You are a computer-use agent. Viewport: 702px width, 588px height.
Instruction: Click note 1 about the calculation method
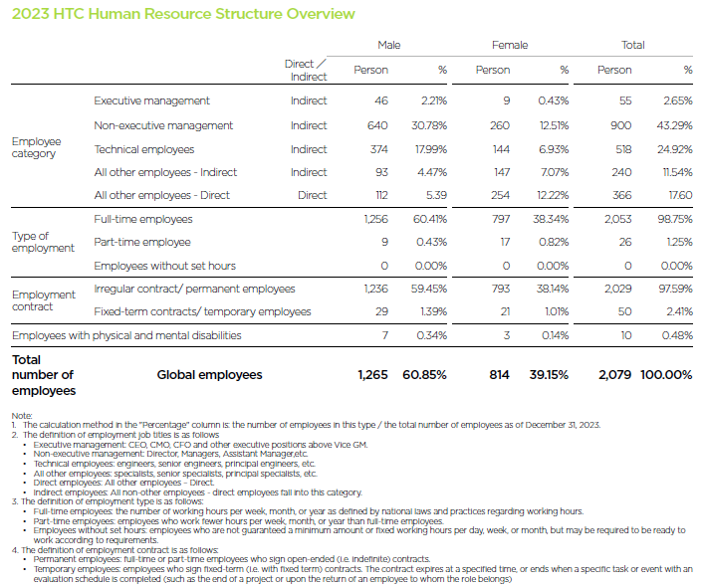coord(307,425)
